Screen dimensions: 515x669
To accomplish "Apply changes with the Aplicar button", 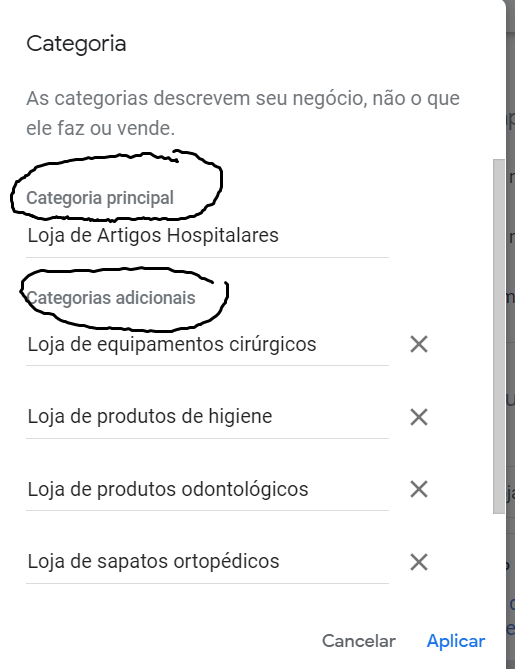I will tap(456, 641).
